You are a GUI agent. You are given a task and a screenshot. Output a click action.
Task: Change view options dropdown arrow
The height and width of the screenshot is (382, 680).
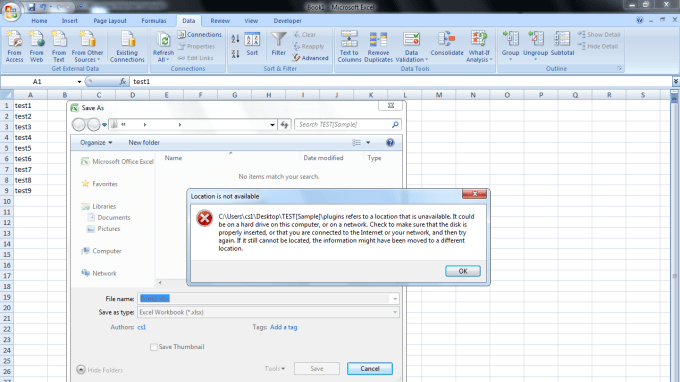tap(368, 142)
